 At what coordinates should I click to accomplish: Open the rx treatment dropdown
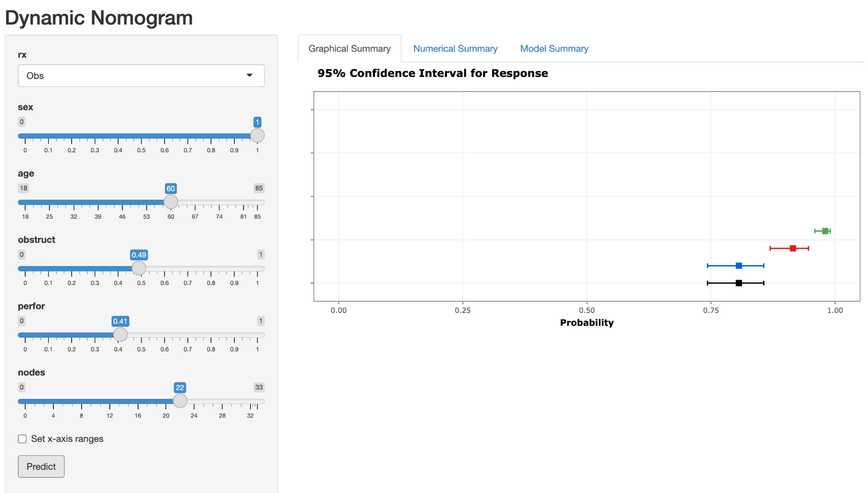pyautogui.click(x=141, y=76)
